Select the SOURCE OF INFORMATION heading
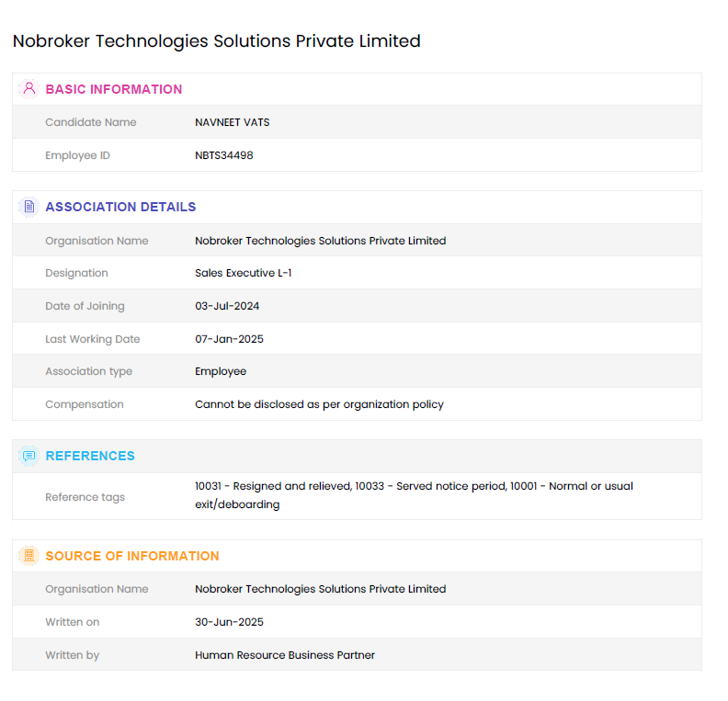This screenshot has height=701, width=728. pyautogui.click(x=132, y=556)
